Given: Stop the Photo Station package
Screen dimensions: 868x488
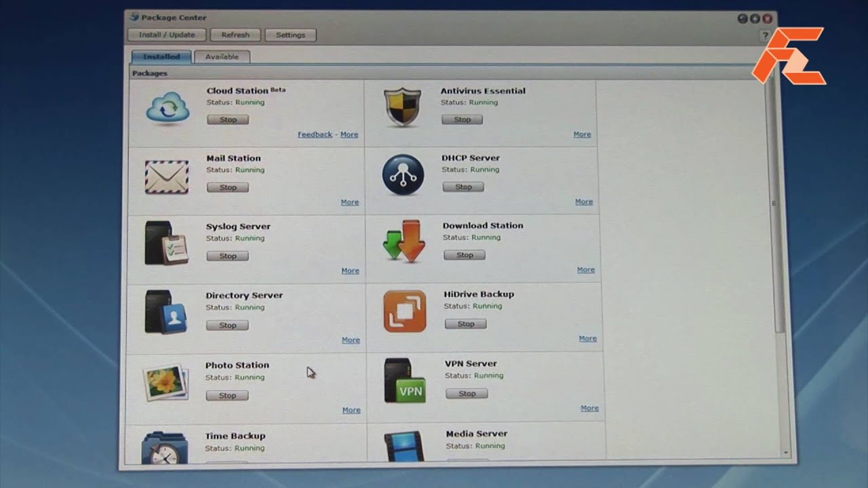Looking at the screenshot, I should [227, 396].
